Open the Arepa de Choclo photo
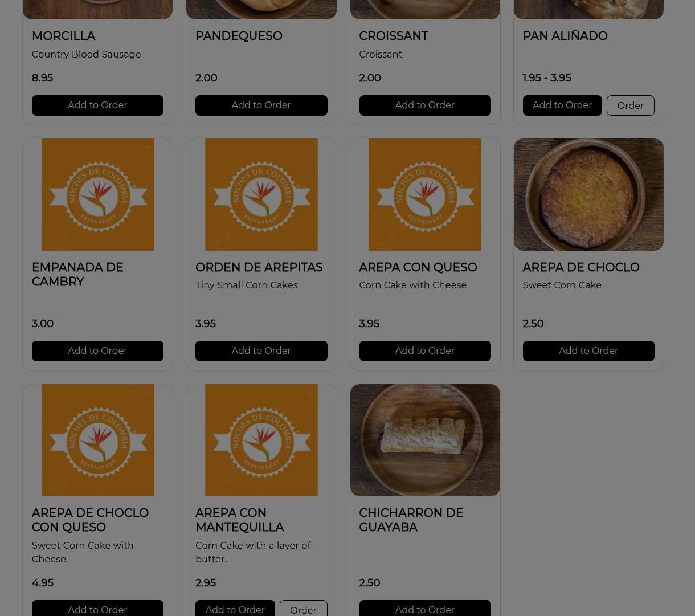 [x=588, y=194]
